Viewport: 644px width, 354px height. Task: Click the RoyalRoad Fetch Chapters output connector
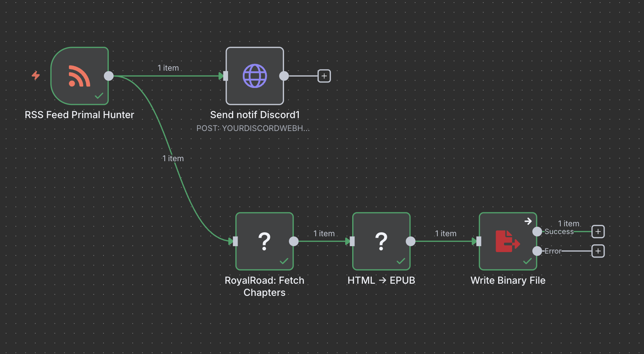(x=294, y=241)
